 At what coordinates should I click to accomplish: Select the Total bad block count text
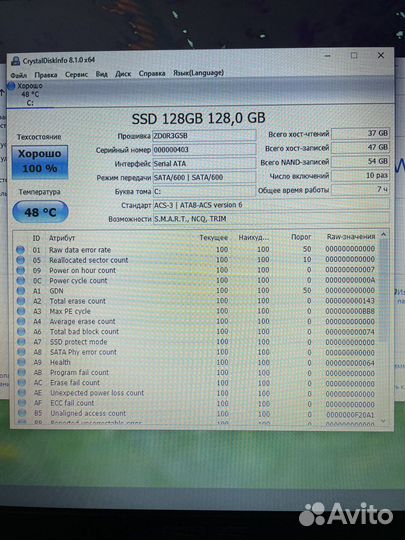click(x=84, y=332)
